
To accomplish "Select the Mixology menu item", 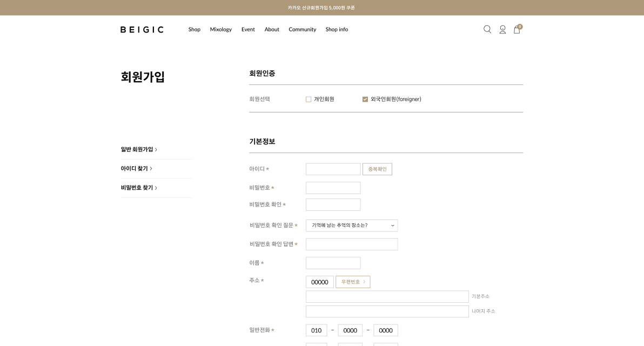I will click(220, 30).
